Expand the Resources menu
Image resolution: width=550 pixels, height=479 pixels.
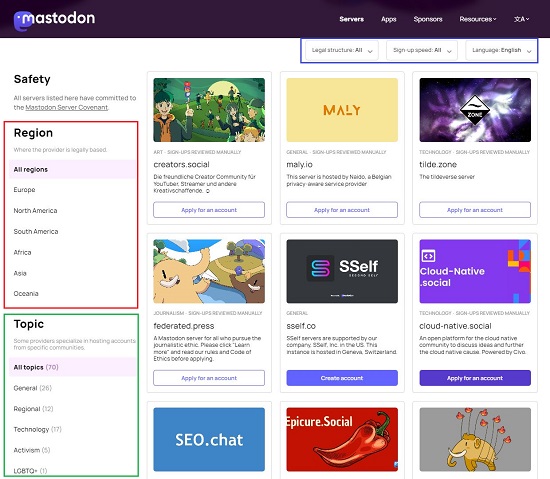[x=478, y=19]
